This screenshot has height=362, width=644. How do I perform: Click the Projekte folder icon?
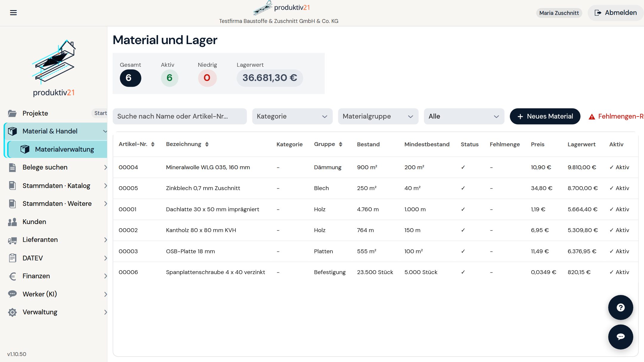coord(12,113)
